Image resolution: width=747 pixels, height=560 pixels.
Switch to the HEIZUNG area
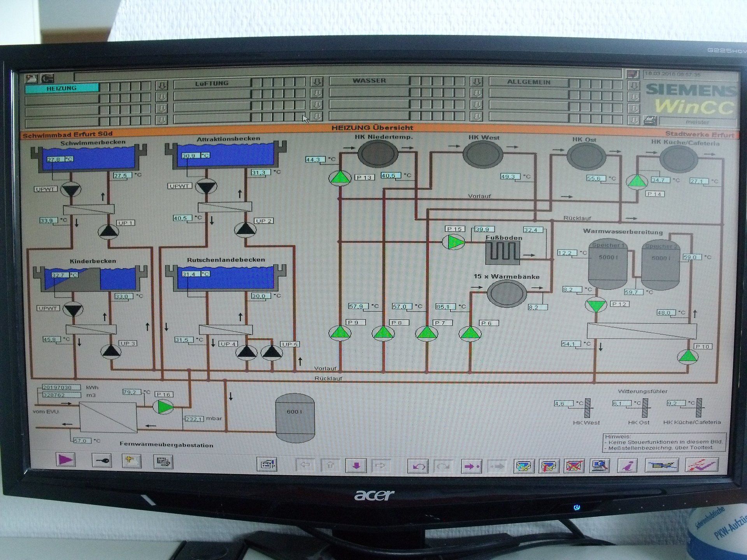[62, 88]
